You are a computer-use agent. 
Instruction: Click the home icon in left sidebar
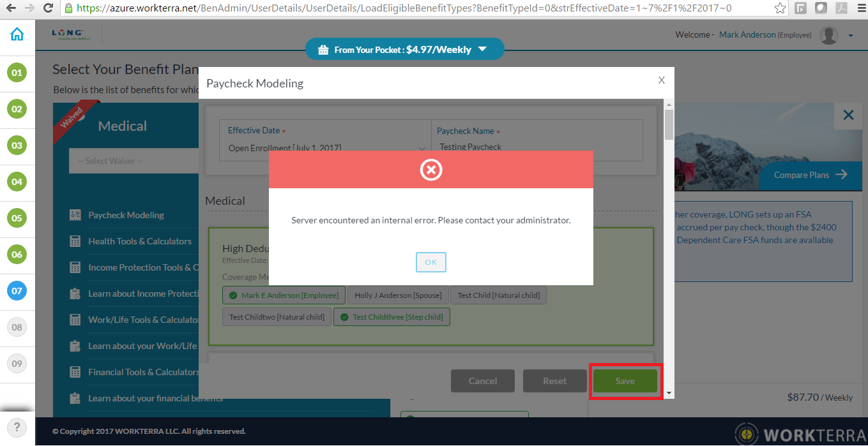point(17,34)
